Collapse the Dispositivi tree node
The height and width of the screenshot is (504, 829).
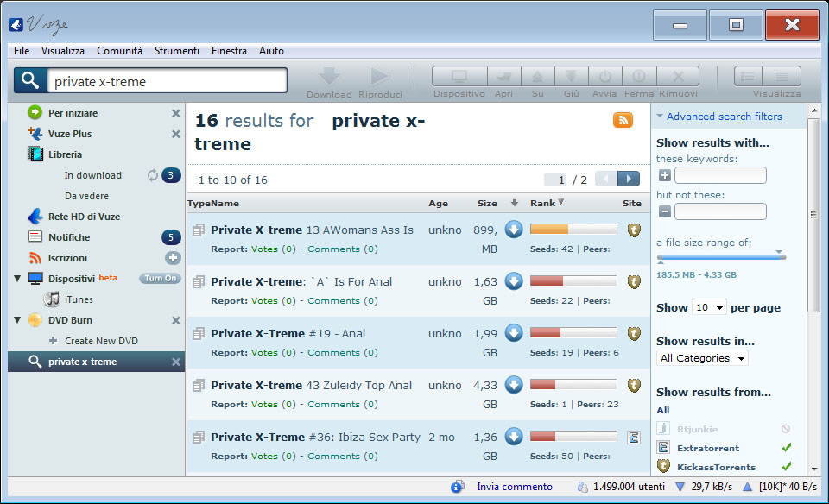coord(17,279)
